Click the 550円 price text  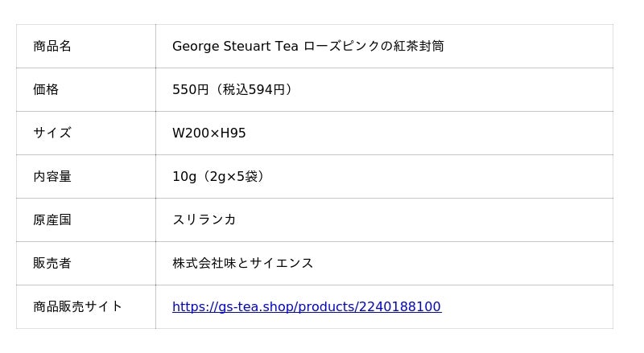click(x=190, y=89)
